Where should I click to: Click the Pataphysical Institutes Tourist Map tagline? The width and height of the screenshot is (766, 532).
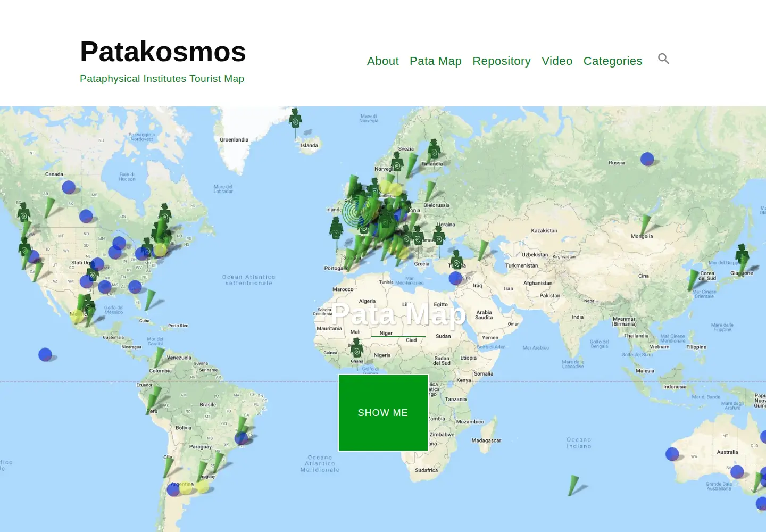[x=162, y=79]
